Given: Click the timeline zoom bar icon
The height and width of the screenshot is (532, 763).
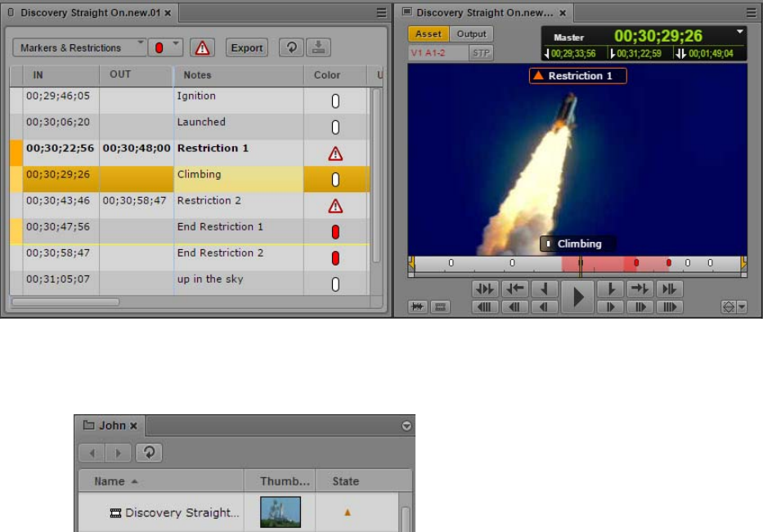Looking at the screenshot, I should (x=440, y=306).
